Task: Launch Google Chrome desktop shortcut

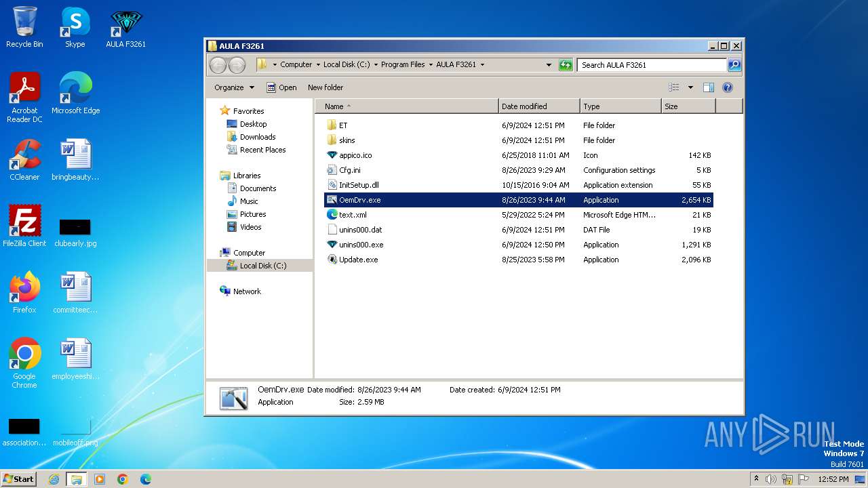Action: [24, 363]
